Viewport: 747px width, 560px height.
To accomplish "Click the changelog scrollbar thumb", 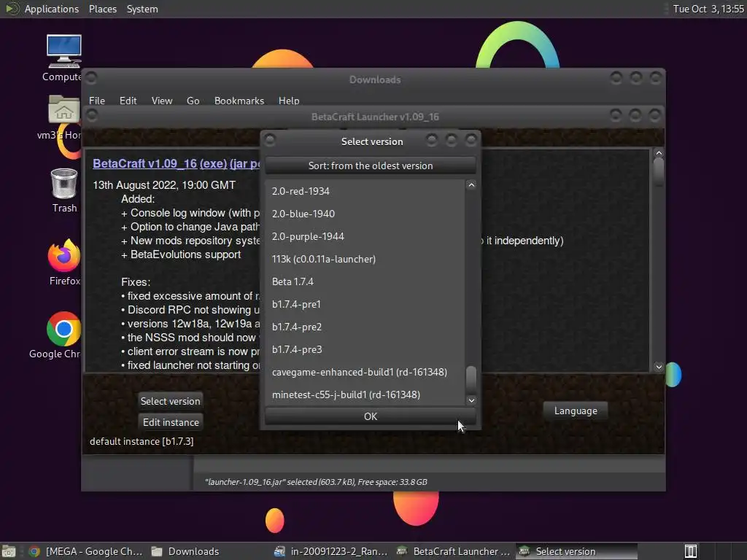I will 659,172.
